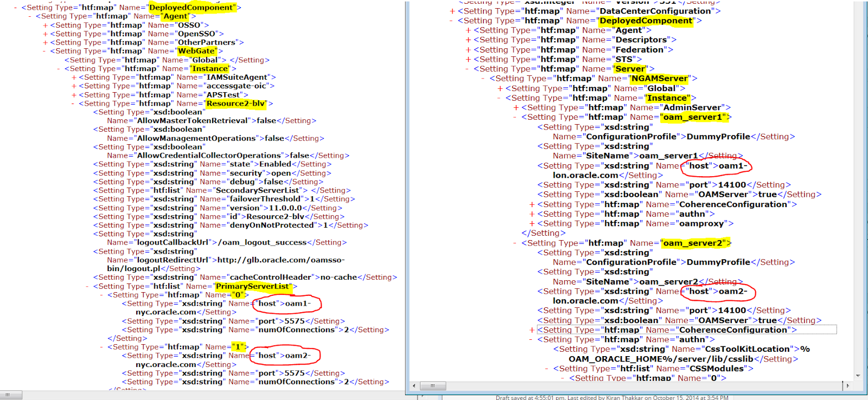Click the highlighted "oam_server1" name
This screenshot has height=400, width=868.
(693, 117)
